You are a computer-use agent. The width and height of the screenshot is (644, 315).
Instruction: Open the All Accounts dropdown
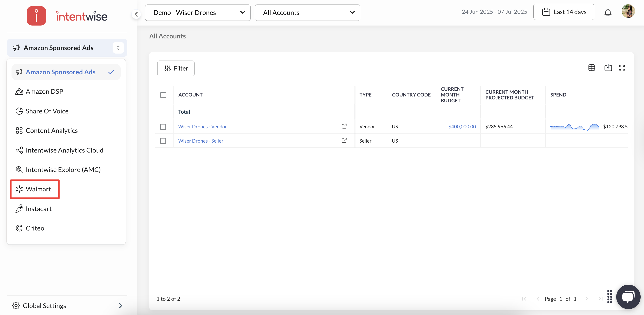pos(307,12)
